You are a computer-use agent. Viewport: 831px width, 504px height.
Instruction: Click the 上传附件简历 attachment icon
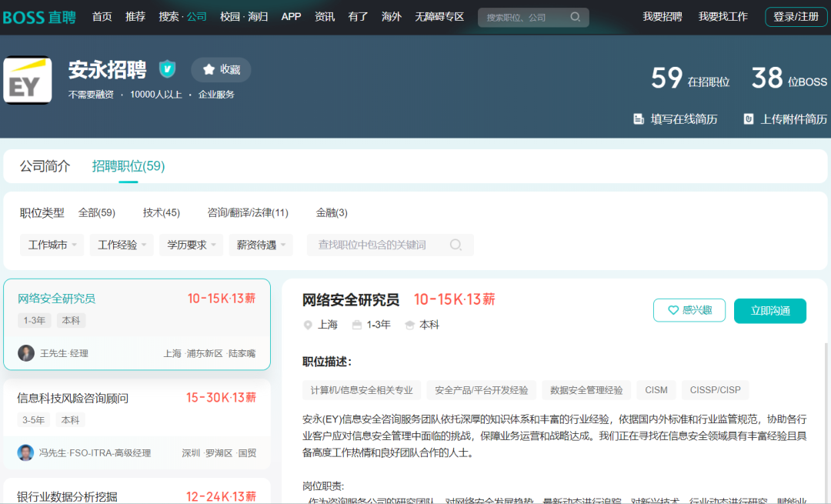[749, 119]
